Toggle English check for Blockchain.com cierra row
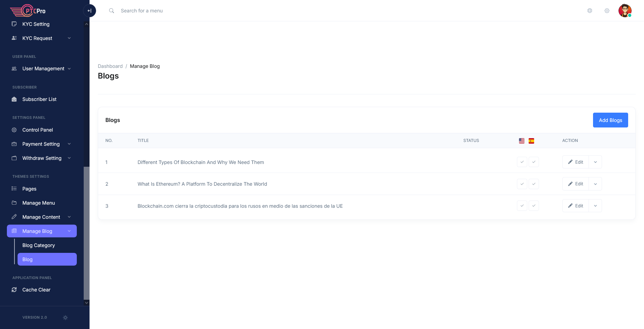644x329 pixels. [x=522, y=206]
